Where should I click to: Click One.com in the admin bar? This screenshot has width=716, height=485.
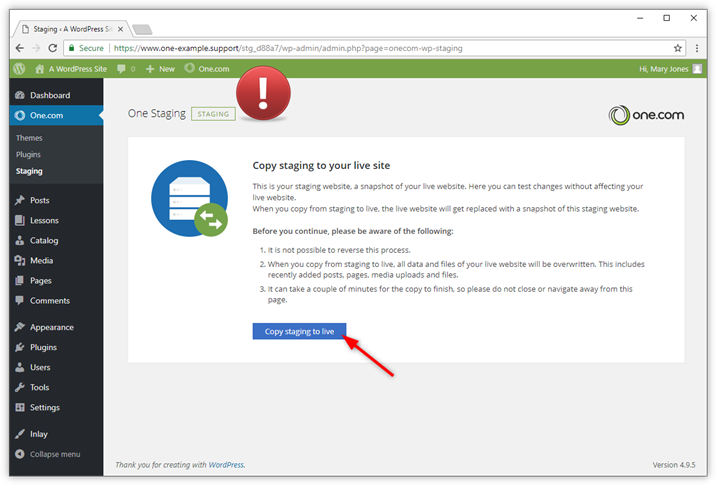(207, 69)
